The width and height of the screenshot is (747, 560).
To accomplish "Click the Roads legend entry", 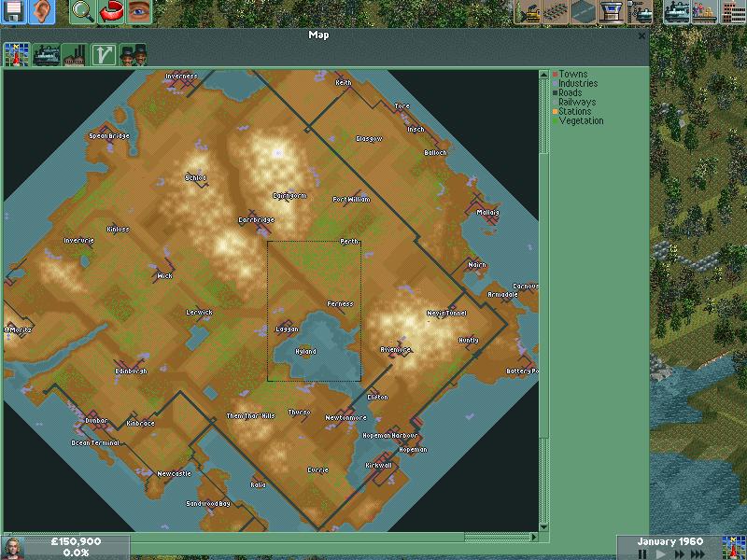I will pos(567,92).
